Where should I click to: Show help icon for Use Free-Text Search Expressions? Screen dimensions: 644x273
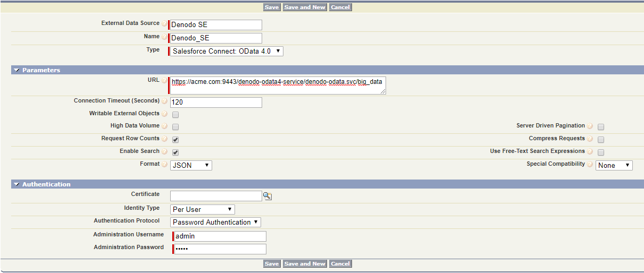[590, 152]
